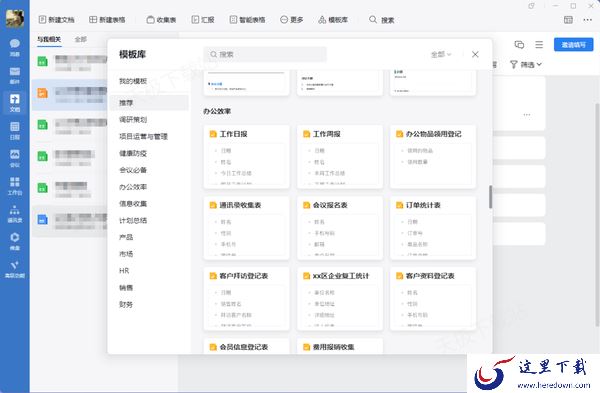The image size is (600, 393).
Task: Click 汇报 in the toolbar
Action: 203,20
